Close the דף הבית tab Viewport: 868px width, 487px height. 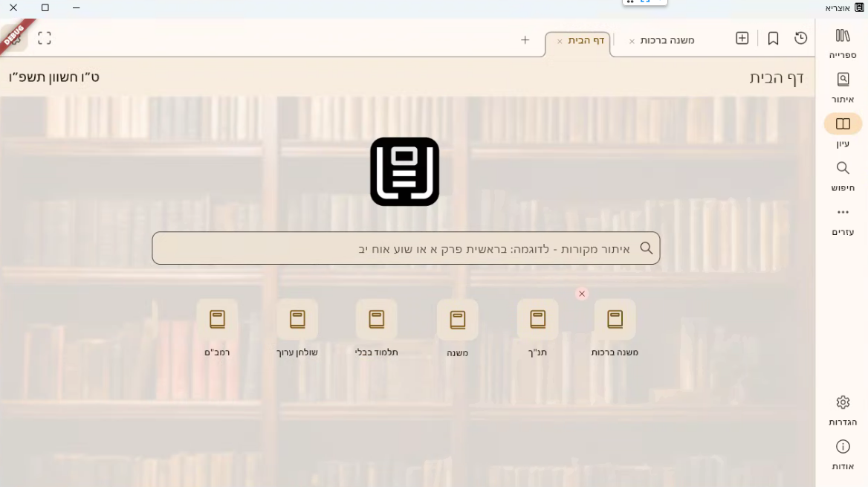[x=560, y=42]
